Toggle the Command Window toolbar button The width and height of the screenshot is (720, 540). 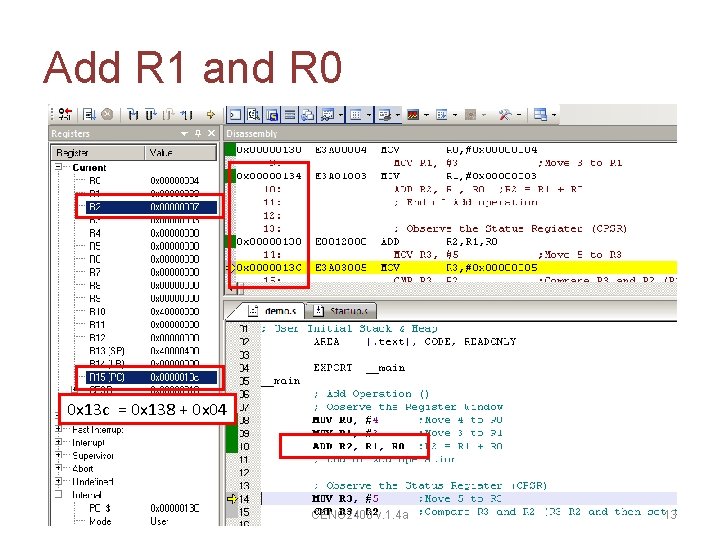click(x=235, y=114)
